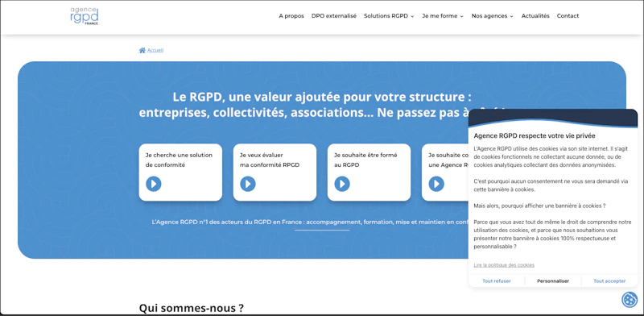Click play icon under être formé au RGPD
The height and width of the screenshot is (316, 644).
tap(342, 184)
